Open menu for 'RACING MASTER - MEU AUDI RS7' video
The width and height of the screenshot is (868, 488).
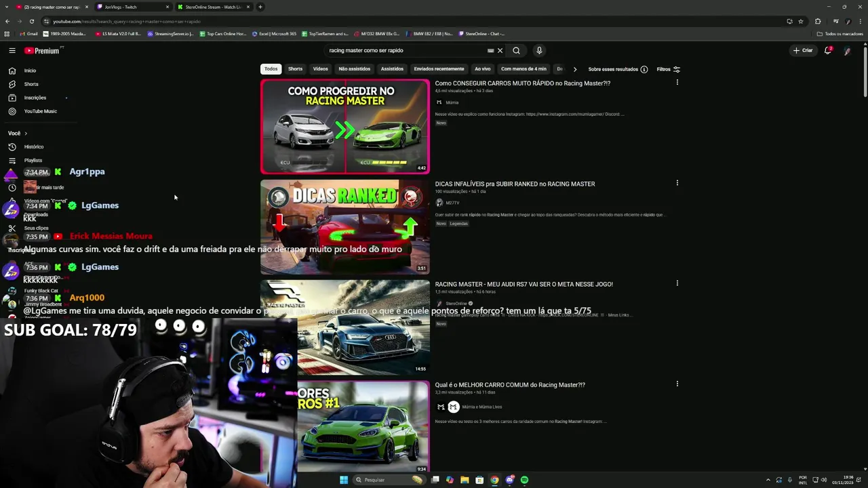pos(677,283)
